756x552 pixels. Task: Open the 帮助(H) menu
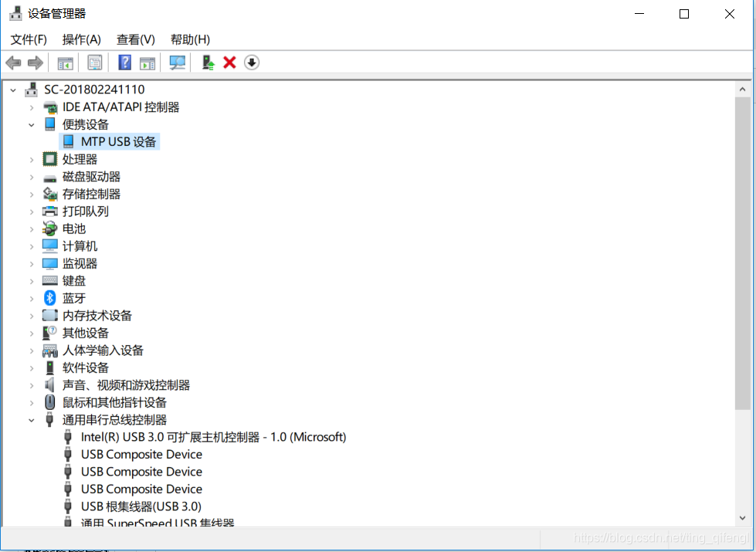click(190, 39)
